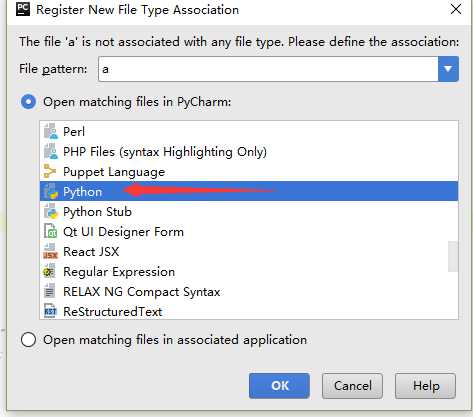
Task: Click the PHP Files file type icon
Action: coord(51,152)
